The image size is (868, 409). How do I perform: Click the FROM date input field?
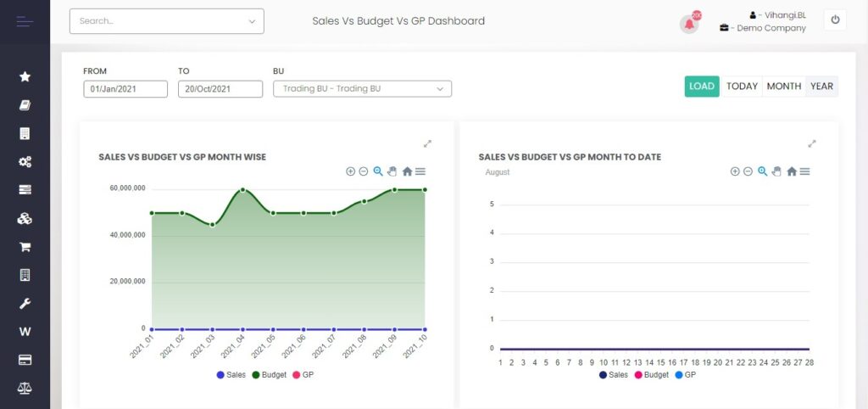(125, 89)
